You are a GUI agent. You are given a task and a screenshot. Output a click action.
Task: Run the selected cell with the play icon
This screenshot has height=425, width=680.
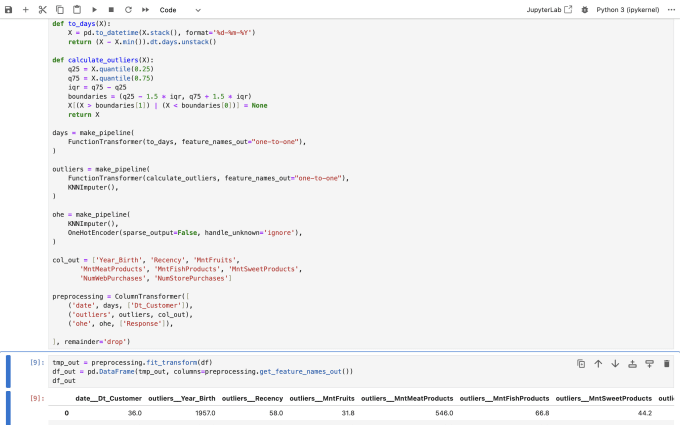[94, 10]
